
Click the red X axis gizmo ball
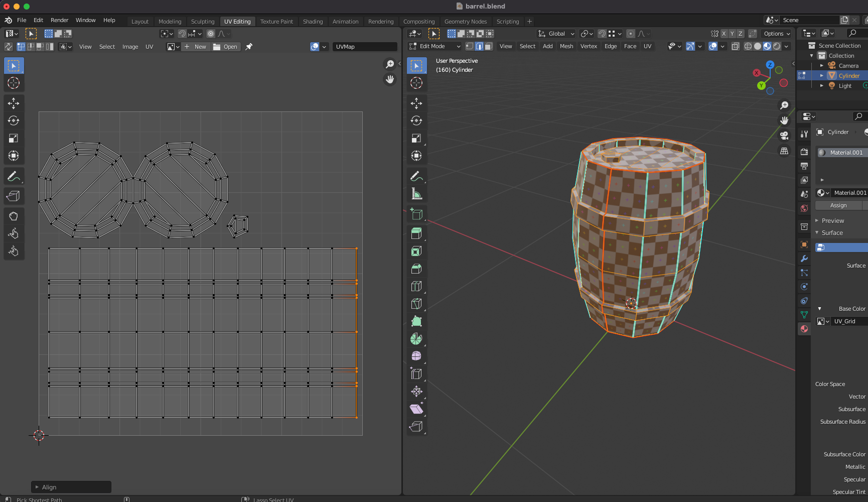[x=757, y=73]
